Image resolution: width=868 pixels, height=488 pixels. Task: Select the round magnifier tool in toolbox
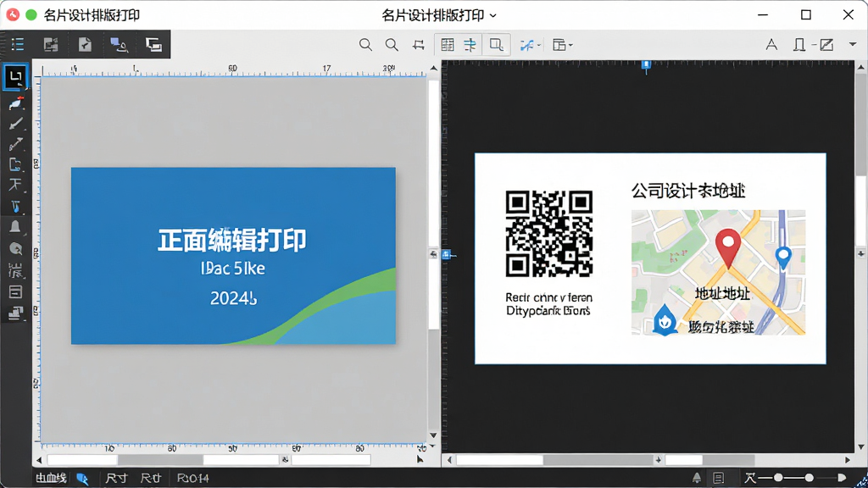click(x=15, y=249)
